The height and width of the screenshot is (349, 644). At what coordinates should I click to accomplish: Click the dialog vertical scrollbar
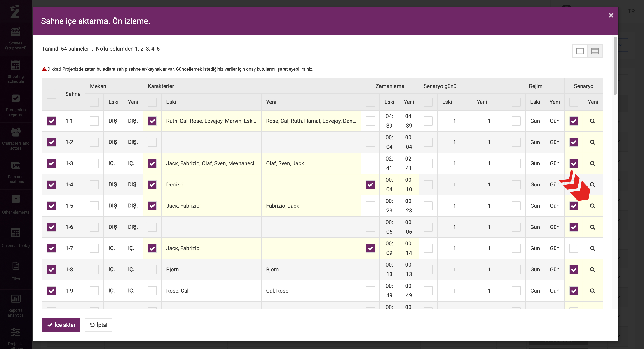click(x=615, y=66)
